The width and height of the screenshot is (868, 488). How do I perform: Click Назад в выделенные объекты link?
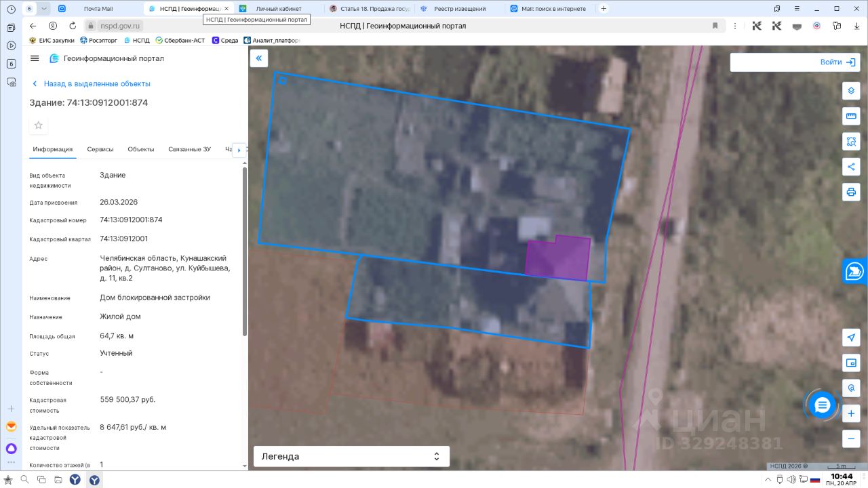tap(96, 84)
